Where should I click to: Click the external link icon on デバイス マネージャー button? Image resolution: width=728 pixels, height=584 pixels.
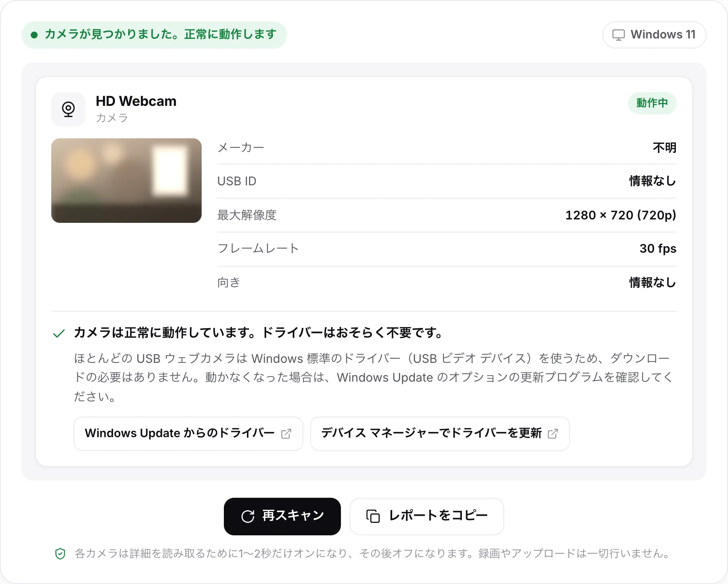553,434
